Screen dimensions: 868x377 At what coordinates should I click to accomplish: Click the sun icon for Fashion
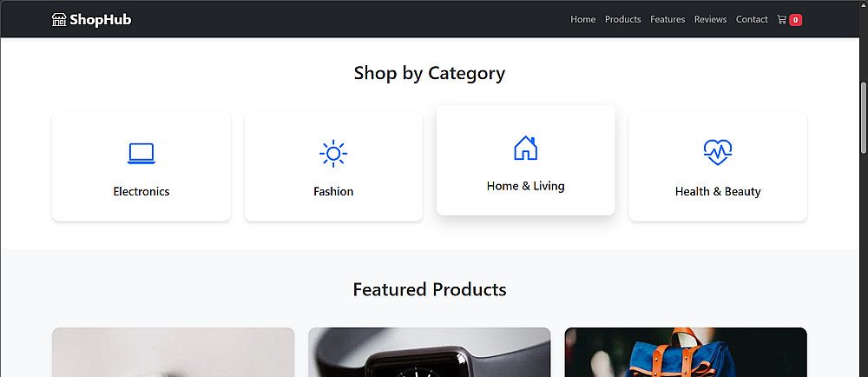tap(333, 154)
